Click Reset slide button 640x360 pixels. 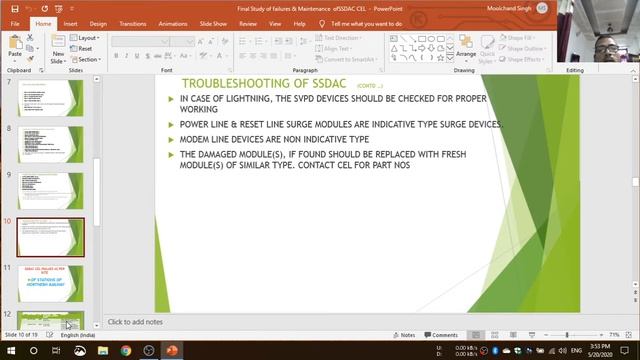point(81,49)
